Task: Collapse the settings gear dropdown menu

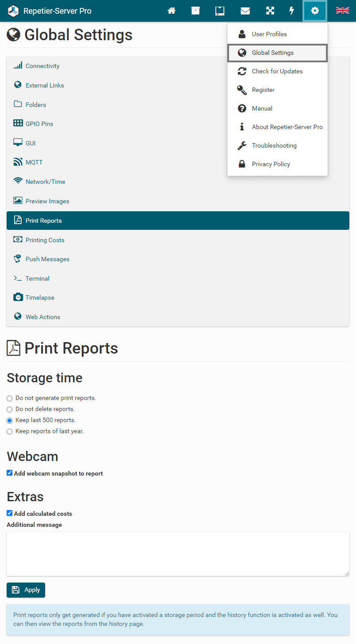Action: (x=314, y=11)
